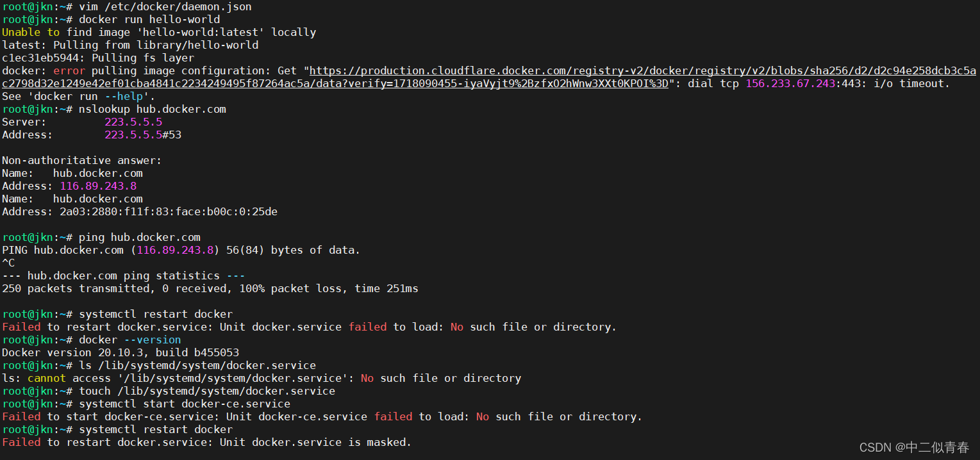Click the 'Address: 223.5.5.5#53' line
The height and width of the screenshot is (460, 980).
92,135
